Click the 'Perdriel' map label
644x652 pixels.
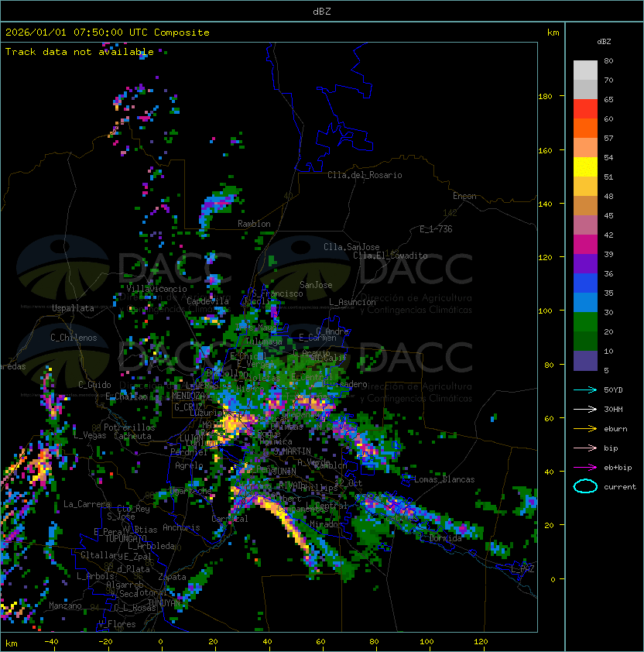coord(189,451)
